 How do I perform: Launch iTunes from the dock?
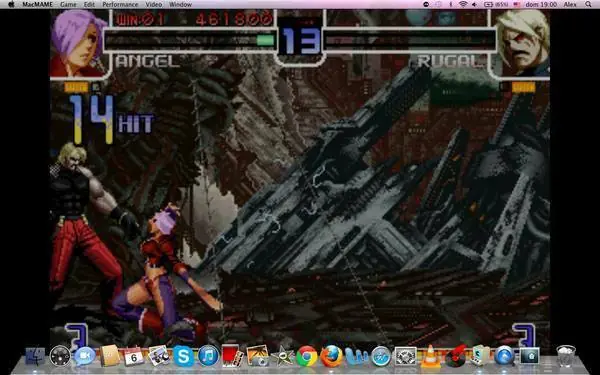[209, 356]
